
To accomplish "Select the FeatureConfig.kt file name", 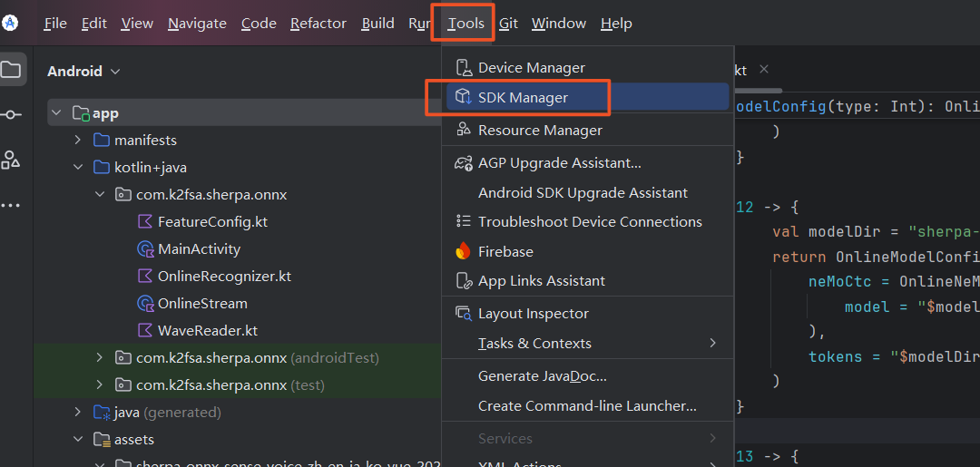I will tap(212, 221).
